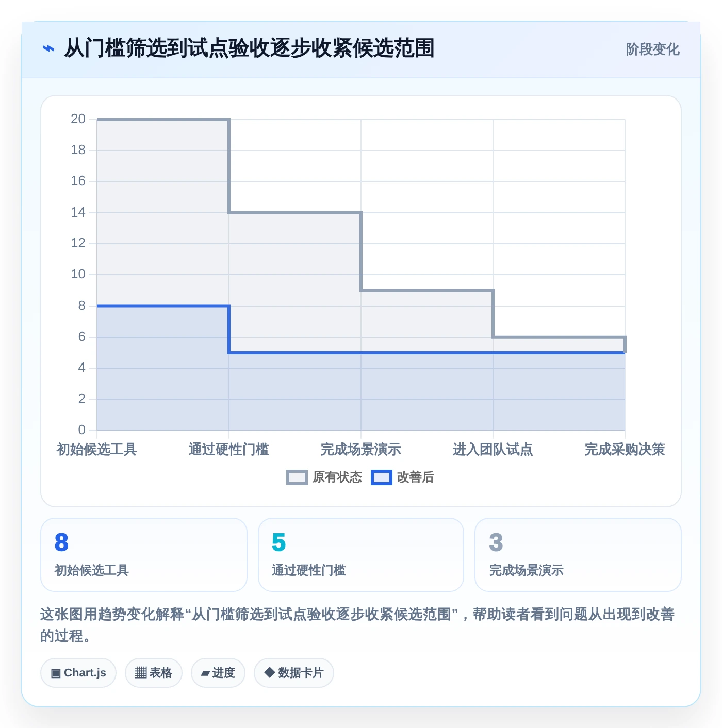Select the 数据卡片 tag chip
Screen dimensions: 722x728
(x=294, y=673)
